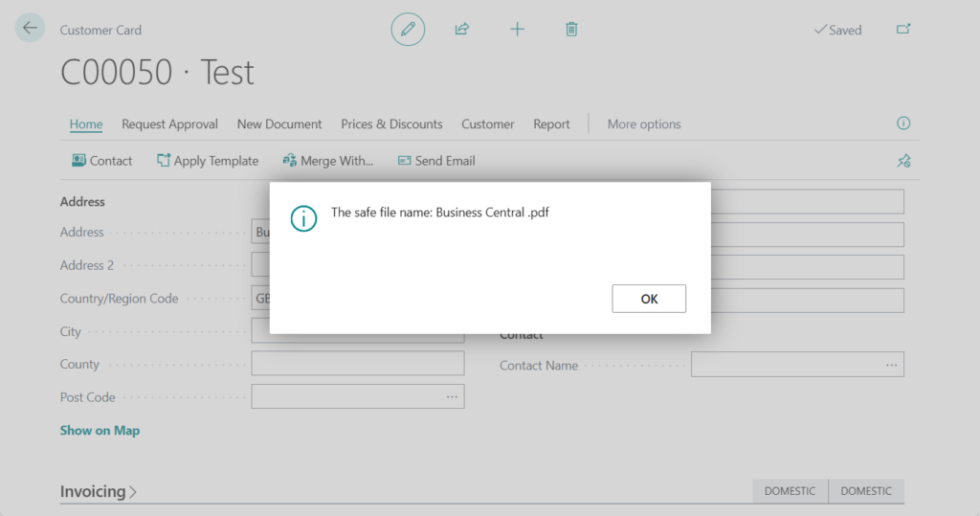Click the pin action bar icon
This screenshot has width=980, height=516.
point(902,161)
